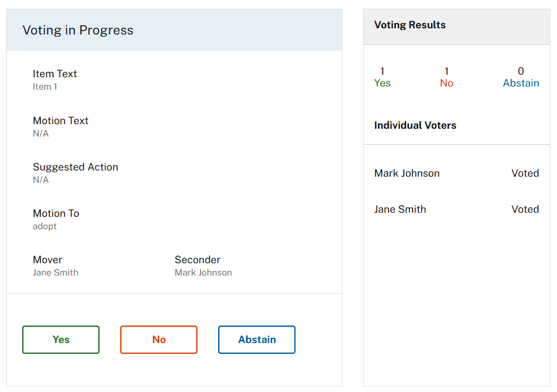Click the Motion Text field
Image resolution: width=557 pixels, height=392 pixels.
point(60,121)
